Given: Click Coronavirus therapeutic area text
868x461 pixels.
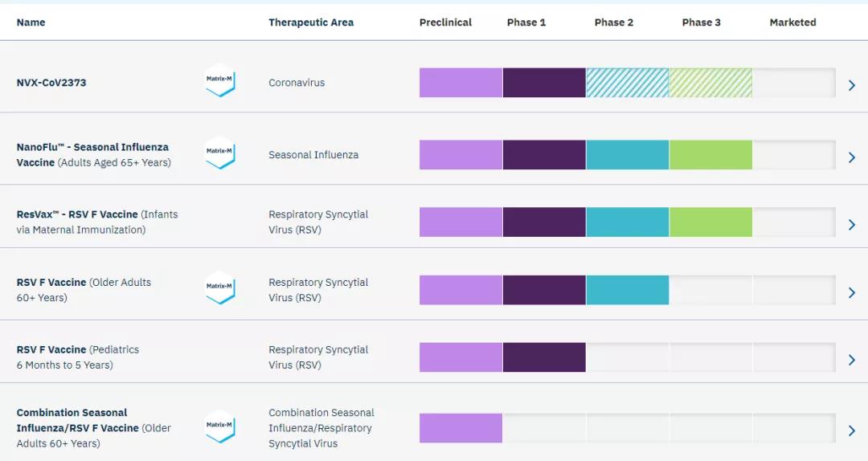Looking at the screenshot, I should pos(297,83).
